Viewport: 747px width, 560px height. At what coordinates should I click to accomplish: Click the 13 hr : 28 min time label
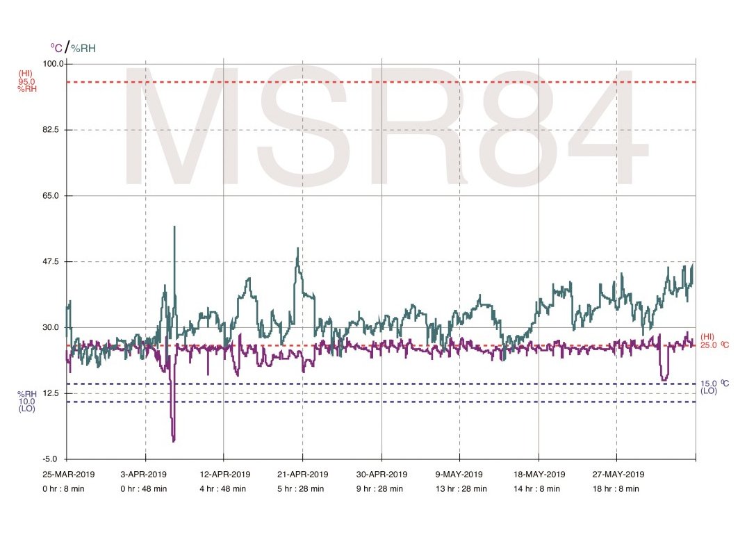[459, 488]
